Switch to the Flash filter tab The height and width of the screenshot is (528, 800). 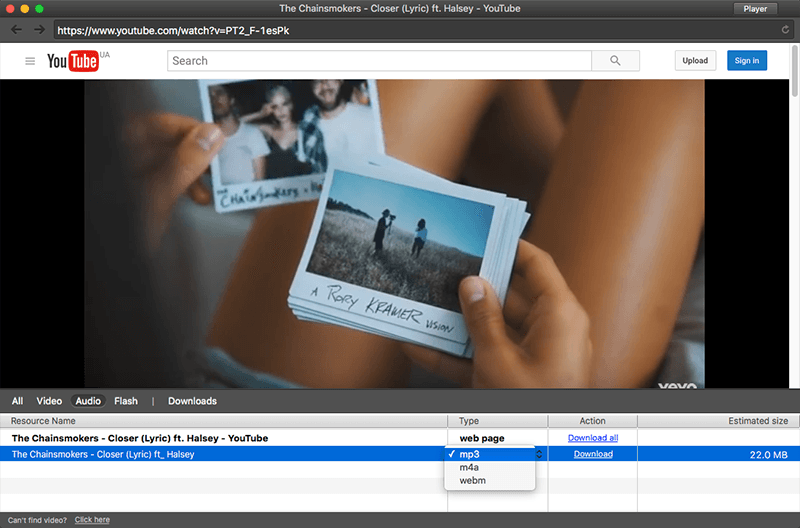[126, 401]
